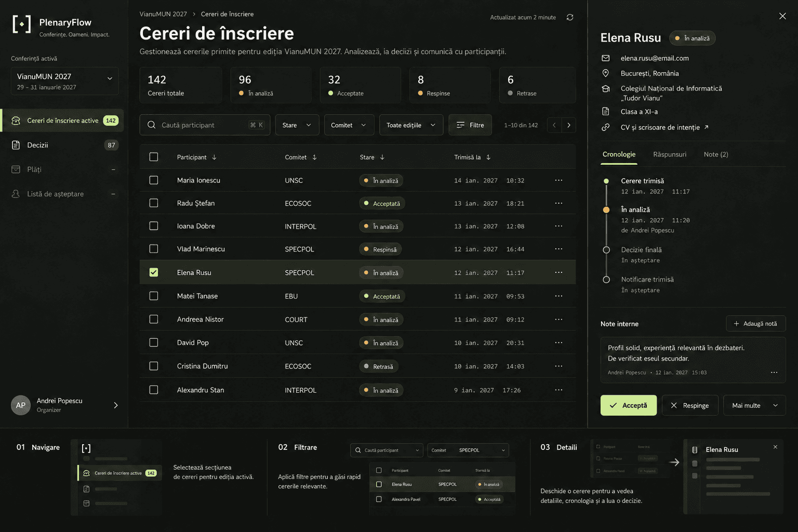Expand the 'Mai multe' actions dropdown
This screenshot has width=798, height=532.
tap(754, 405)
